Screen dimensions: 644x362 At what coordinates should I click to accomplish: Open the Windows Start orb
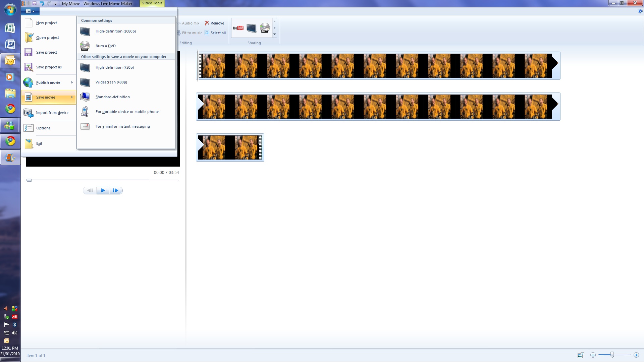pyautogui.click(x=10, y=10)
